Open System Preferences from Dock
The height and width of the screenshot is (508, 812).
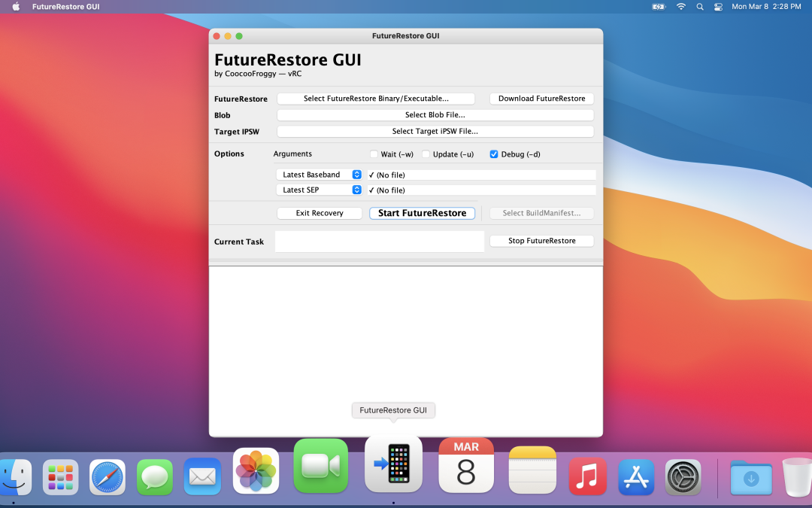[683, 477]
